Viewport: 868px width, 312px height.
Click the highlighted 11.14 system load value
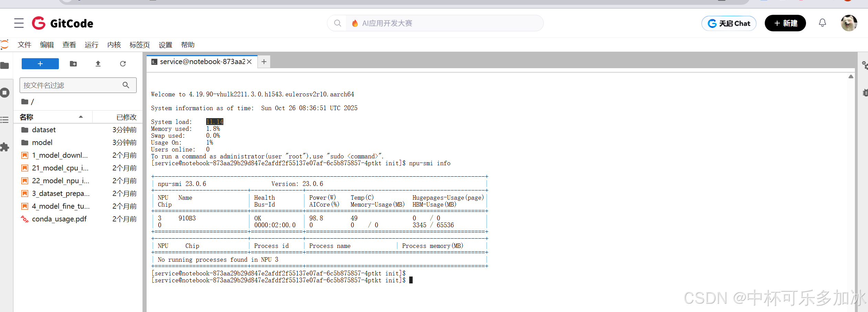pos(215,122)
